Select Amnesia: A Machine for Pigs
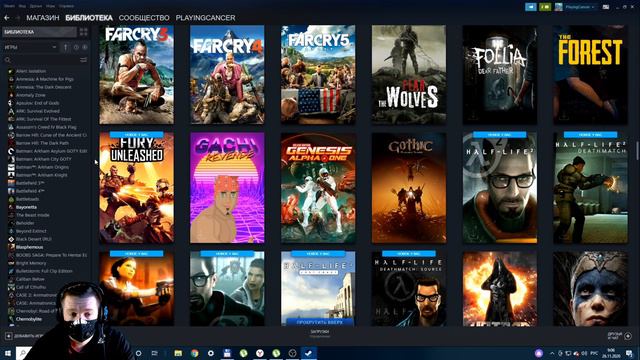Screen dimensions: 640x360 coord(44,79)
